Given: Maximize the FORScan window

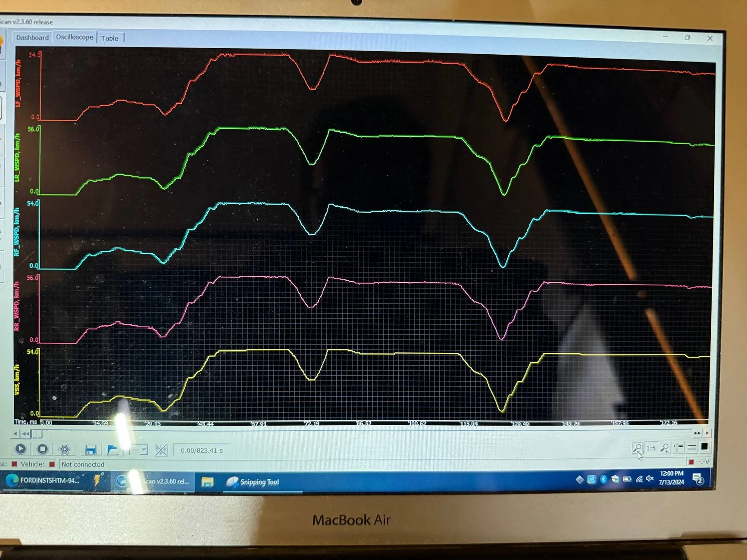Looking at the screenshot, I should (x=687, y=37).
